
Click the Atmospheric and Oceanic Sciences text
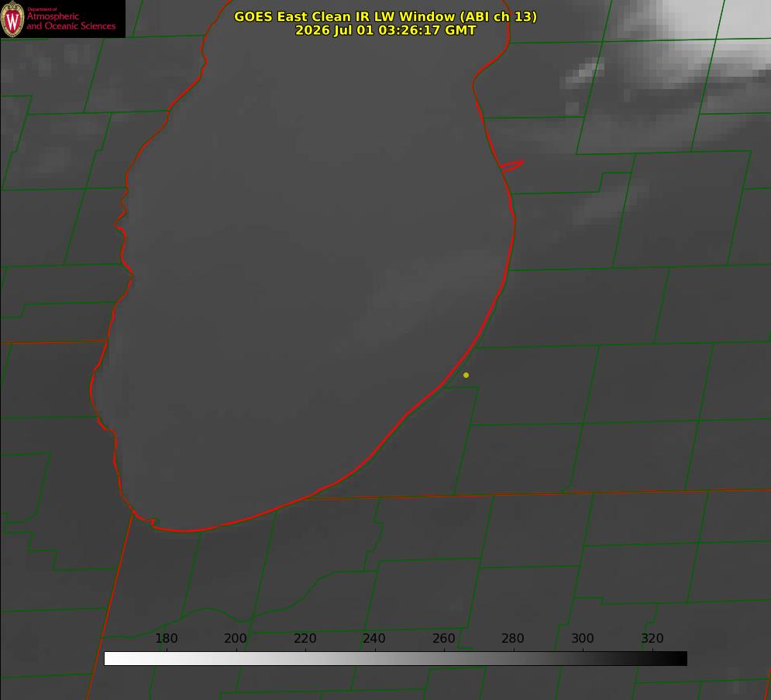tap(71, 21)
